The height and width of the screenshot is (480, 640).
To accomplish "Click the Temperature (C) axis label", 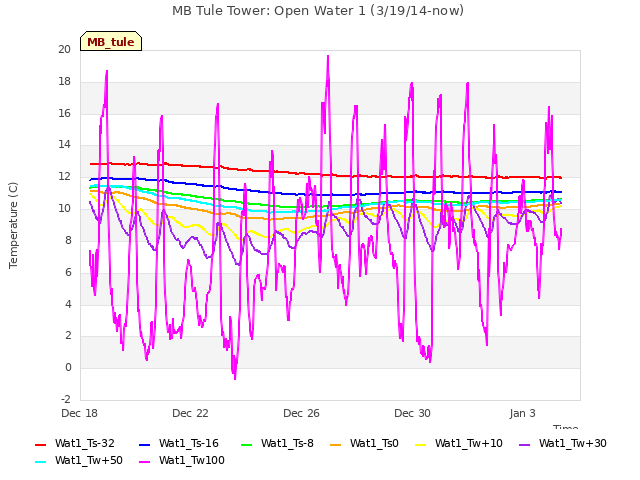I will [x=13, y=225].
